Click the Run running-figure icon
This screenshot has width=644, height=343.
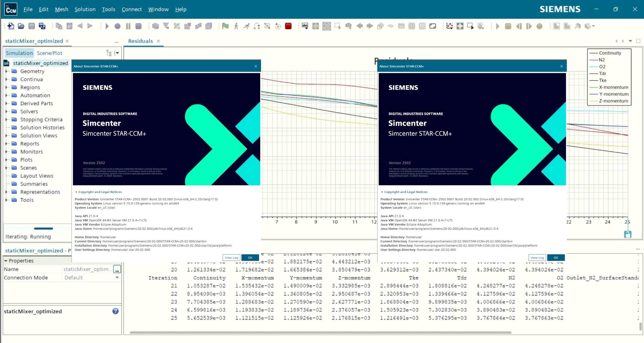[x=246, y=26]
